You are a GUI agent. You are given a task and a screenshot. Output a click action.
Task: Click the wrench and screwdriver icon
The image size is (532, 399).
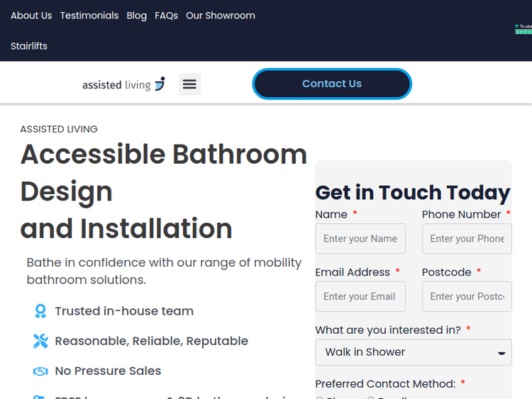[x=40, y=341]
